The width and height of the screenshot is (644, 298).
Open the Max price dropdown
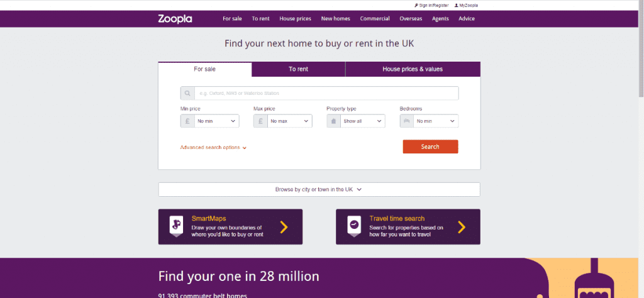[289, 121]
